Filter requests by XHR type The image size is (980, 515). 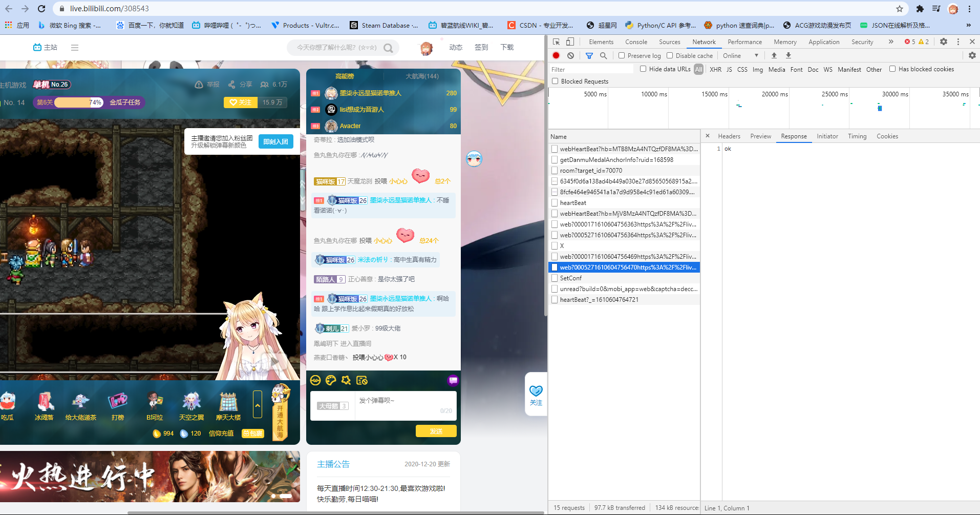tap(715, 69)
